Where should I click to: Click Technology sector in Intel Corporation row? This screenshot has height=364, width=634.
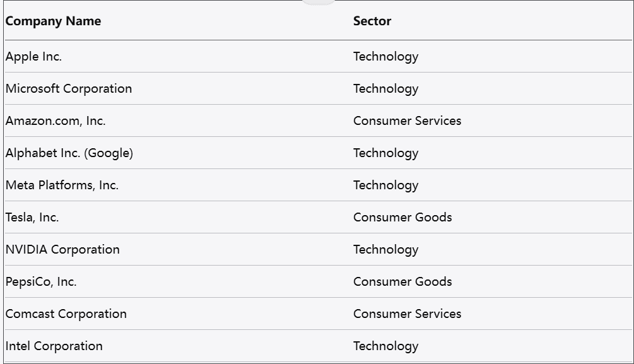[385, 346]
